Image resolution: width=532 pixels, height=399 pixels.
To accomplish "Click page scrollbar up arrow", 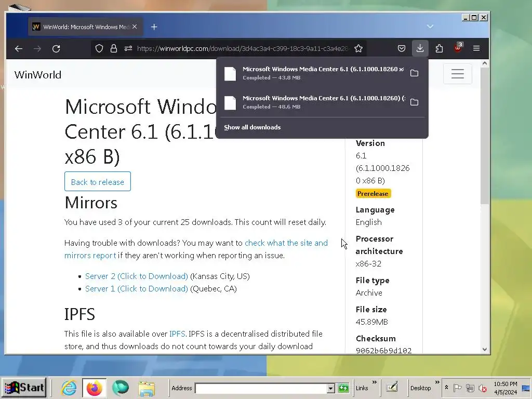I will [x=485, y=63].
